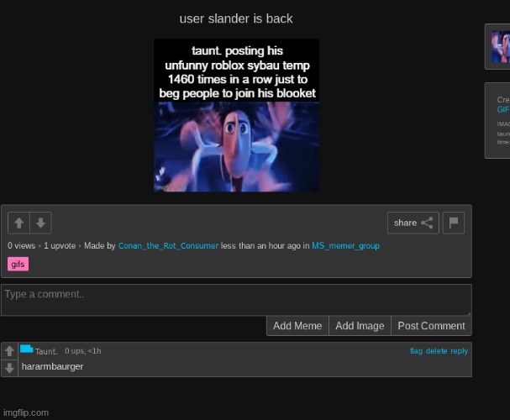The image size is (510, 420).
Task: Reply to Taunt.'s comment
Action: 459,351
